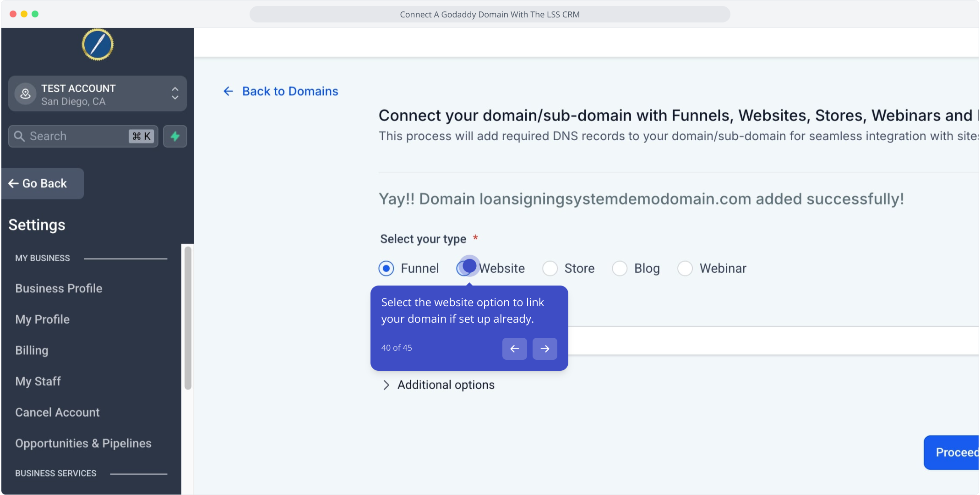Go to previous tooltip step arrow
This screenshot has width=980, height=495.
click(x=515, y=349)
